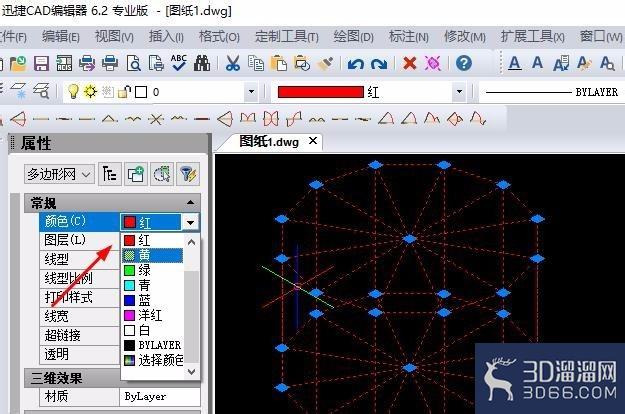
Task: Click the 图层(L) property row
Action: coord(80,240)
